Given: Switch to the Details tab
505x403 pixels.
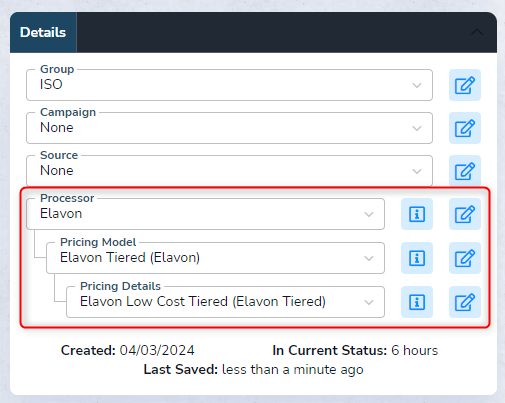Looking at the screenshot, I should tap(43, 32).
